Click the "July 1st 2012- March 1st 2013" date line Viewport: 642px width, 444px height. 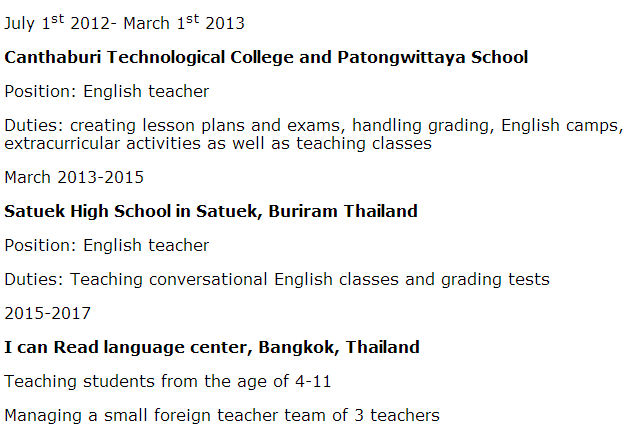(x=124, y=23)
